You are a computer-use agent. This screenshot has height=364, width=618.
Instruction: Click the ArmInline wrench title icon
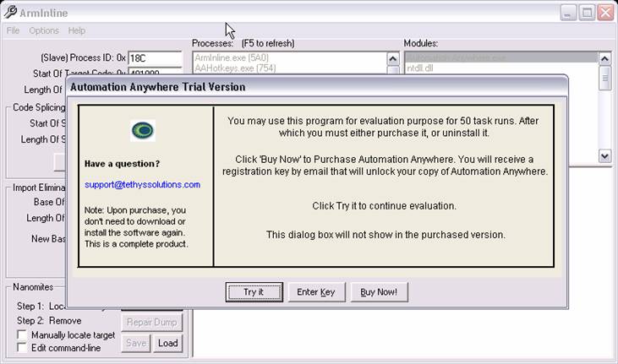click(x=10, y=12)
